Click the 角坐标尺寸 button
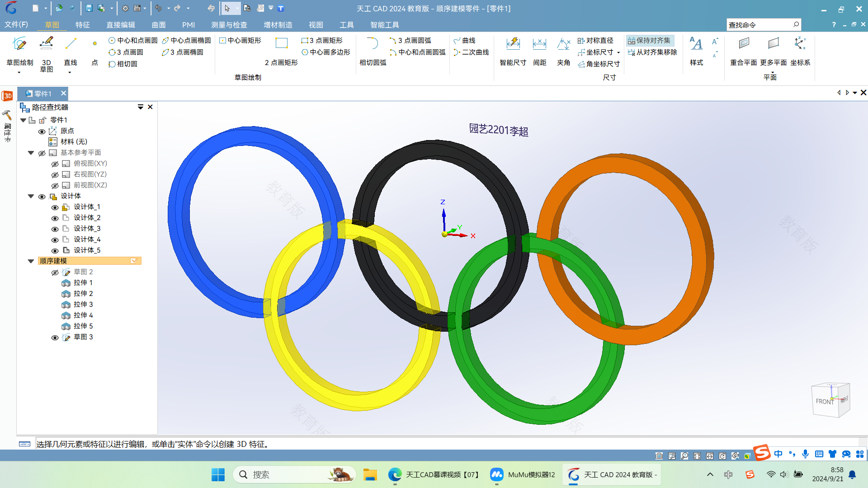The height and width of the screenshot is (488, 868). click(x=599, y=64)
